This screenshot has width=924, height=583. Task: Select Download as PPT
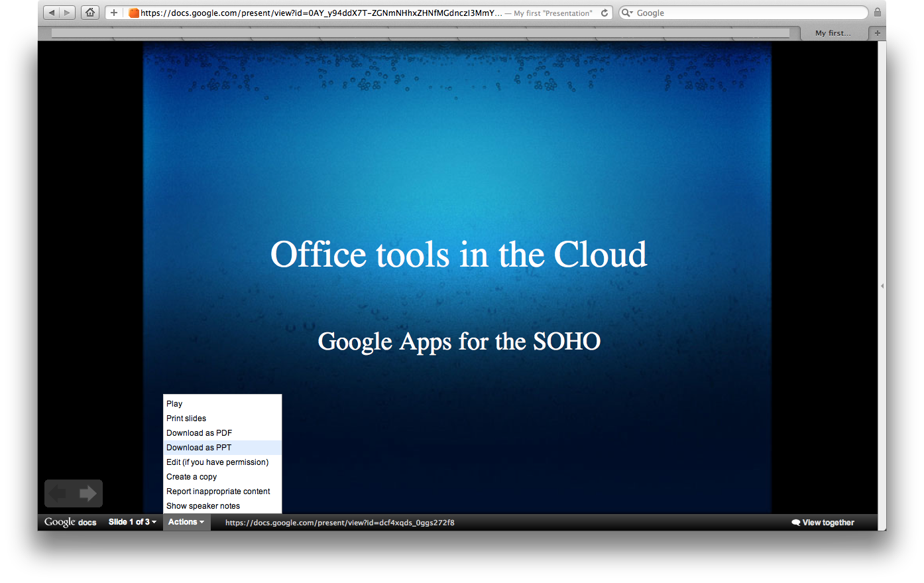pyautogui.click(x=222, y=448)
